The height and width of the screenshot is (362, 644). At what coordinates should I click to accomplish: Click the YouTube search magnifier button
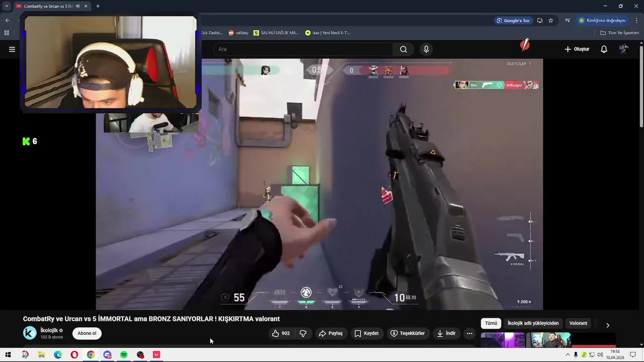coord(404,49)
